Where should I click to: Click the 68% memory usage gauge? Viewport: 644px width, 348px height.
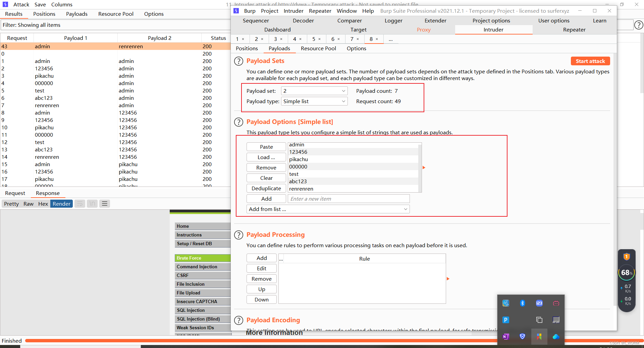pyautogui.click(x=626, y=273)
